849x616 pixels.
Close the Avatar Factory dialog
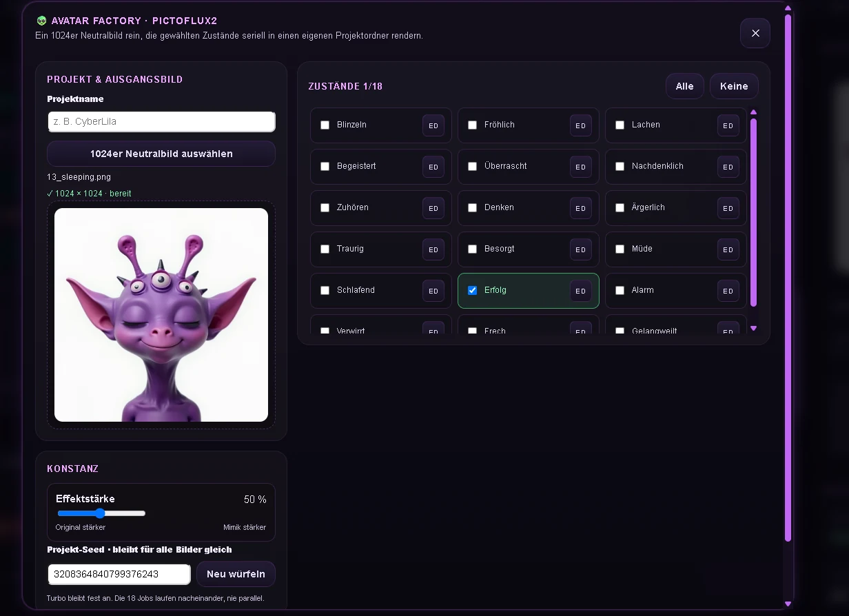755,33
